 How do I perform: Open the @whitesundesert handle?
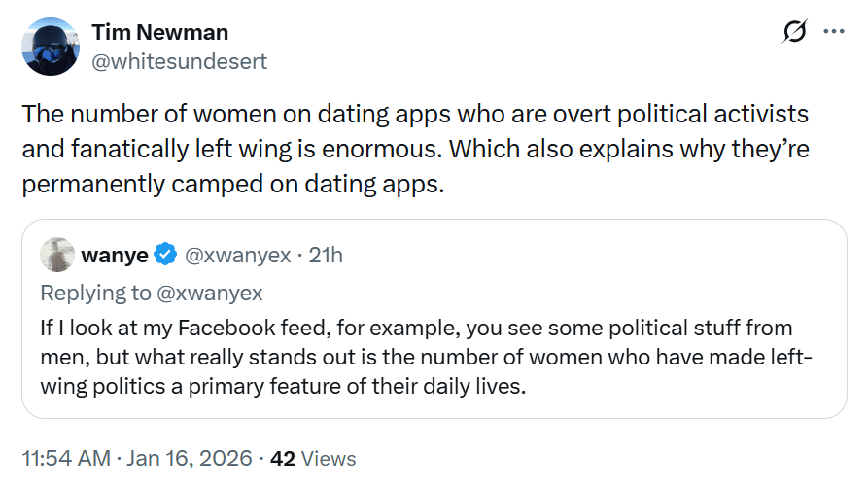179,61
